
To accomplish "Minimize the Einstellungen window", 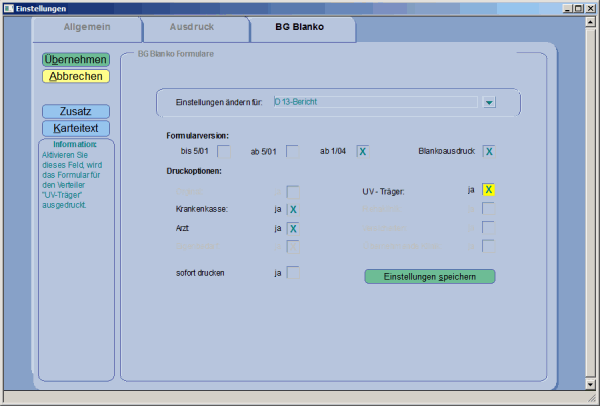I will coord(567,8).
